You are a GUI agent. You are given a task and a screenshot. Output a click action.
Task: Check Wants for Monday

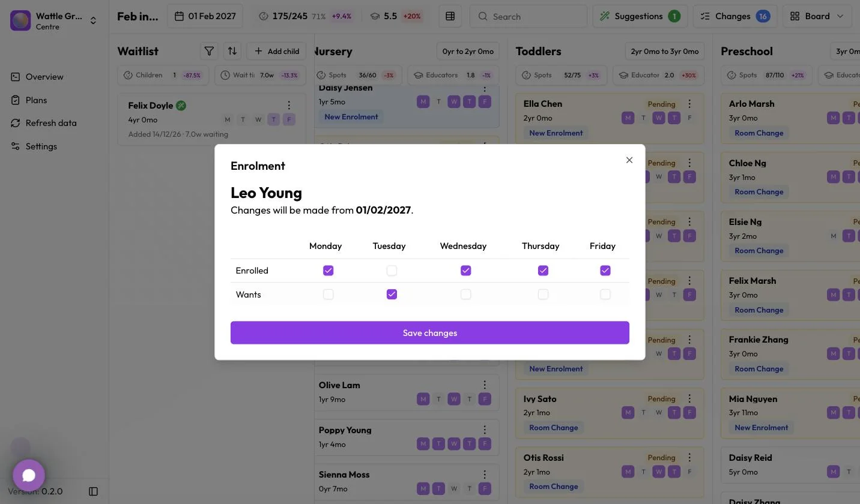(x=328, y=295)
